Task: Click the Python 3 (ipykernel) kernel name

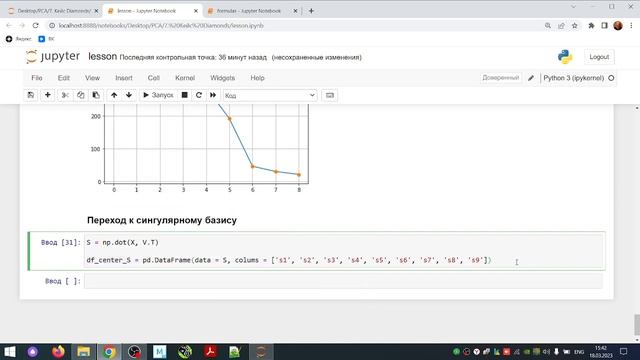Action: point(573,78)
